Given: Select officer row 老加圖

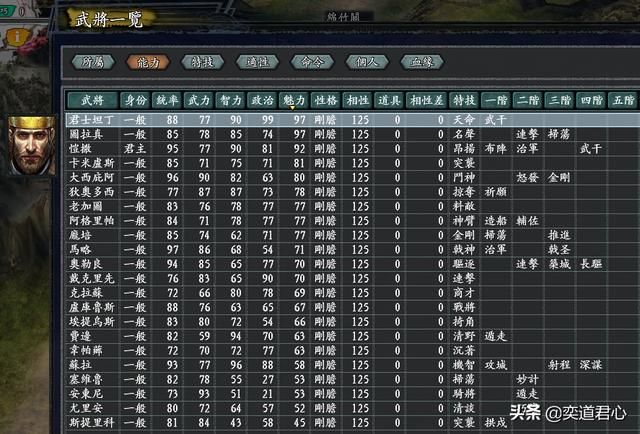Looking at the screenshot, I should click(353, 207).
